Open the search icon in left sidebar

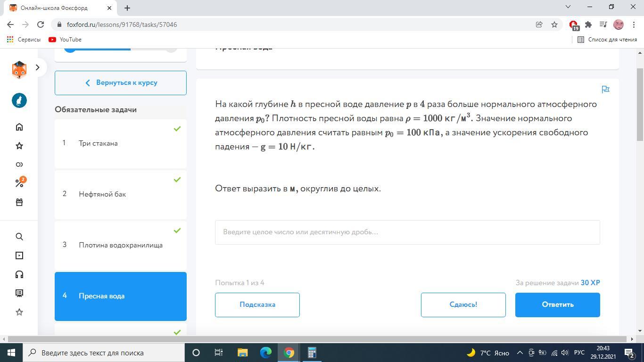(x=19, y=237)
